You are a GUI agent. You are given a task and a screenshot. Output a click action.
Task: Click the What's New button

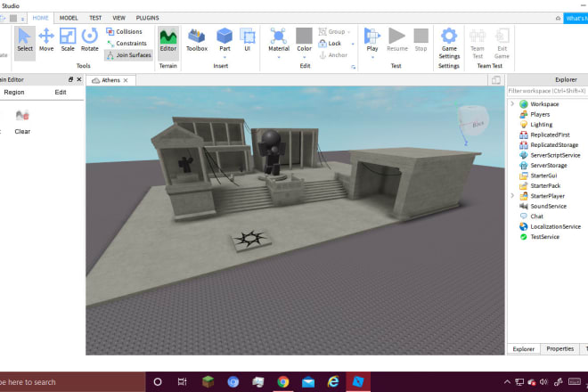pos(576,18)
